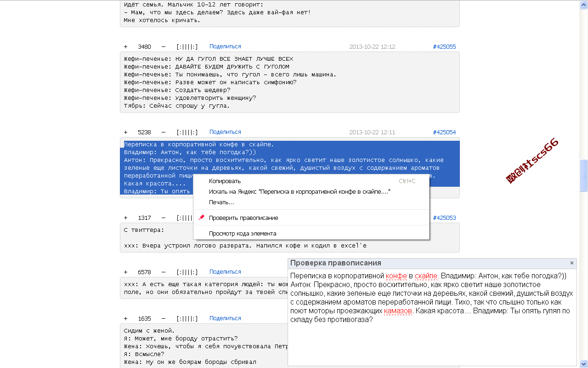Close the Проверка правописания panel
The width and height of the screenshot is (588, 368).
pyautogui.click(x=572, y=263)
